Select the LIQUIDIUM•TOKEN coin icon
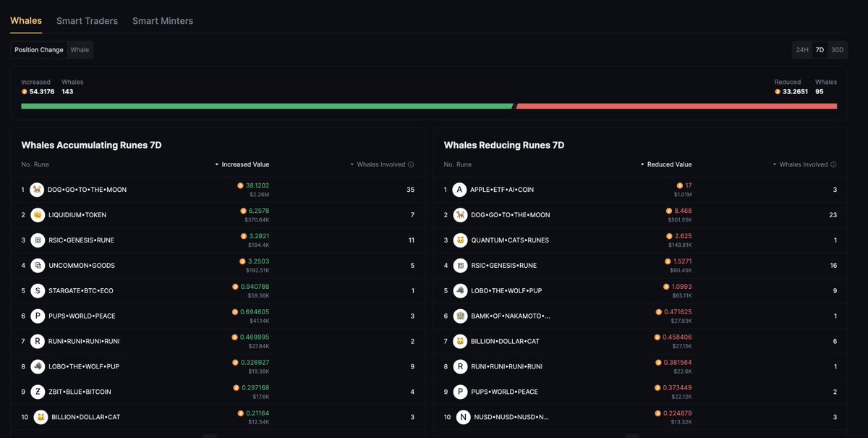Image resolution: width=868 pixels, height=438 pixels. pos(37,214)
